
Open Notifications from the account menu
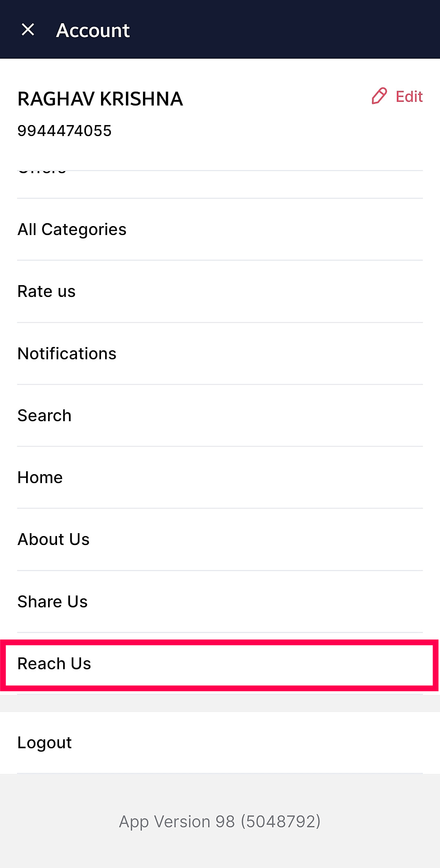point(67,354)
